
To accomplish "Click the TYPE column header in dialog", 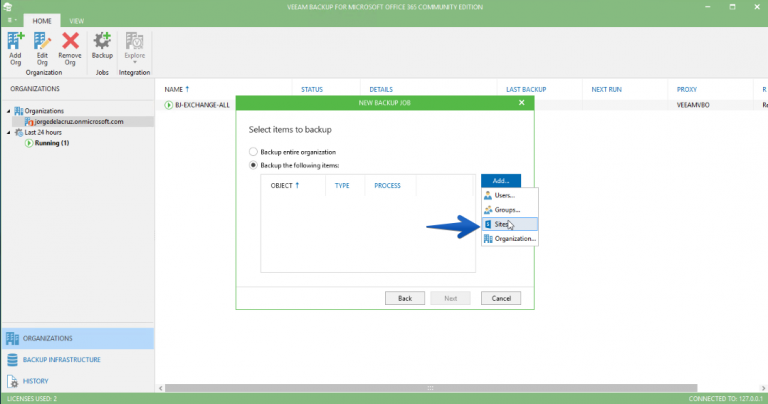I will click(342, 186).
